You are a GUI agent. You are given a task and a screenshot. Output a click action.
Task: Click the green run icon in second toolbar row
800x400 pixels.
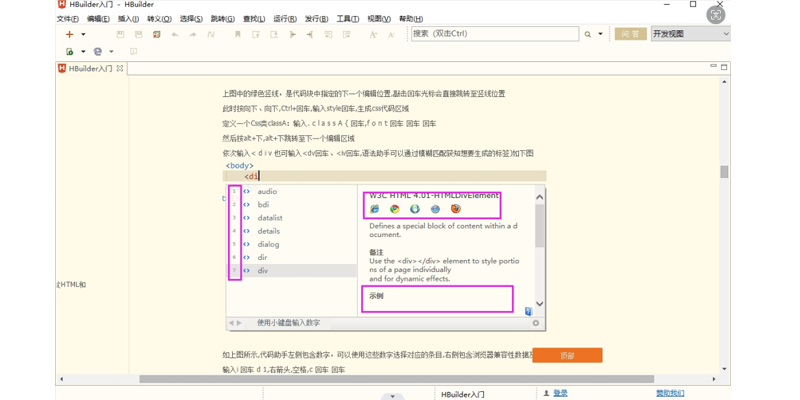point(69,52)
